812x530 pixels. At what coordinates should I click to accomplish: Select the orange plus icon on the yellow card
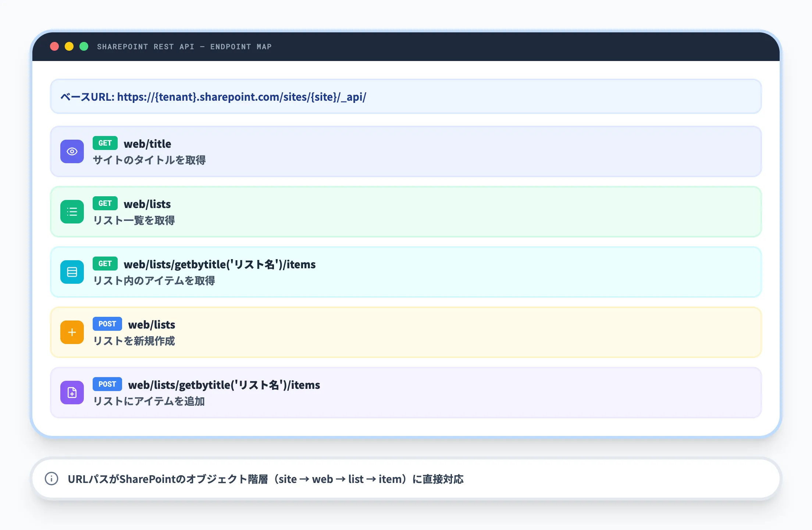(x=72, y=332)
